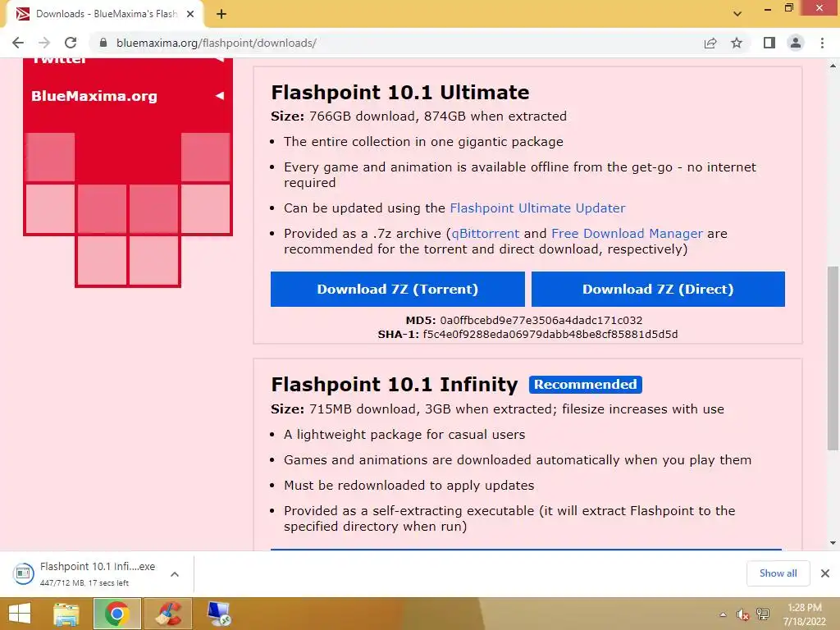Select the Downloads - BlueMaxima's Flashpoint tab
Screen dimensions: 840x630
pyautogui.click(x=105, y=14)
